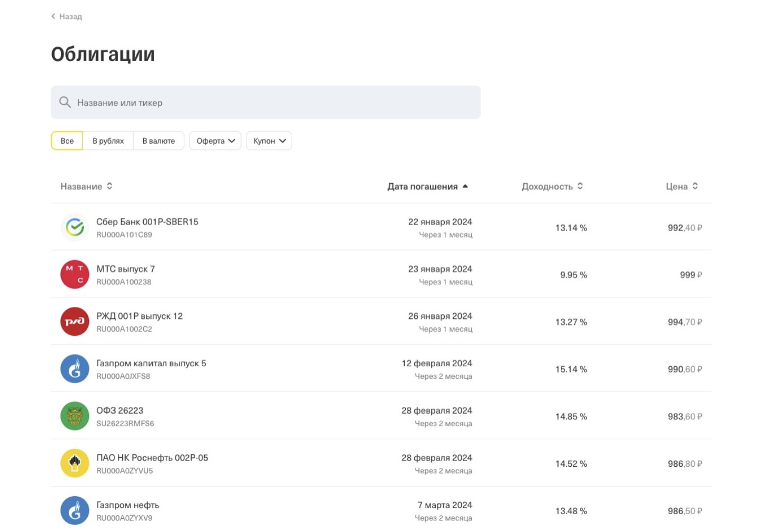Switch filter to 'В валюте'
This screenshot has width=758, height=532.
click(158, 141)
